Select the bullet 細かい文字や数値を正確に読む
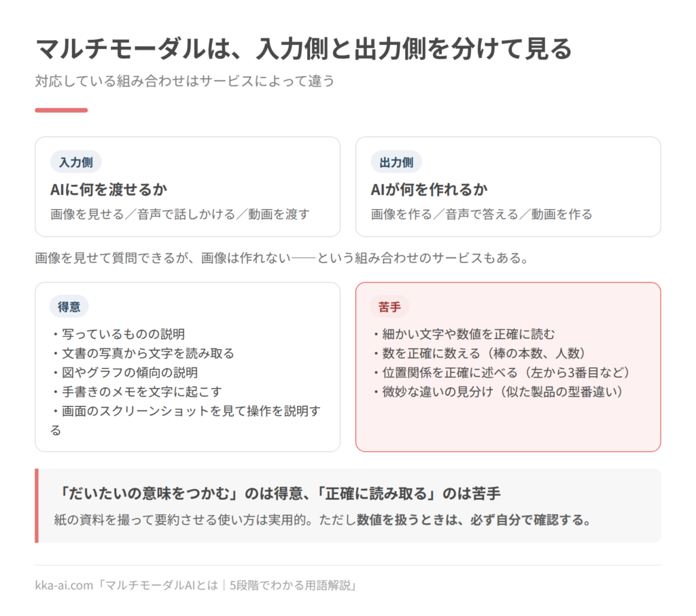 [x=463, y=334]
